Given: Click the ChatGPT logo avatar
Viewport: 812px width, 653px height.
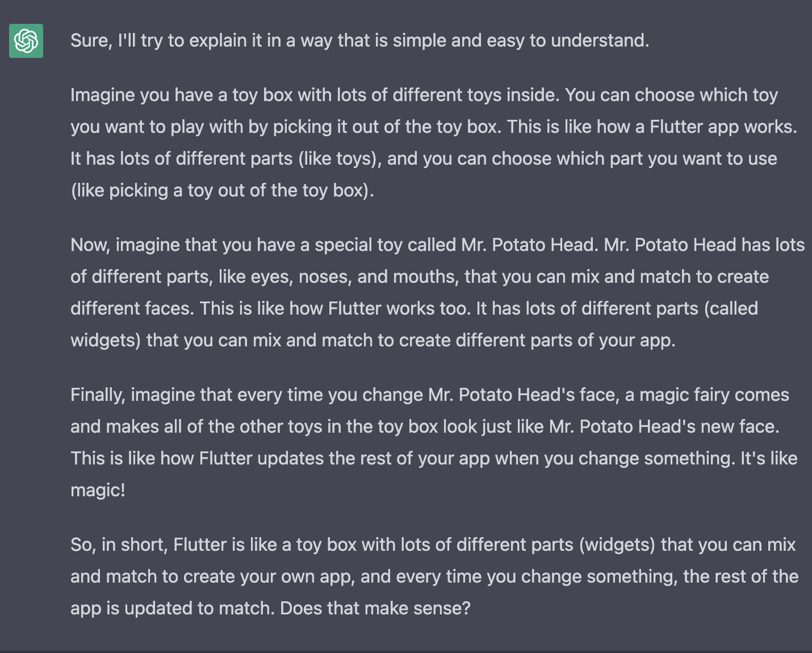Looking at the screenshot, I should [x=26, y=41].
